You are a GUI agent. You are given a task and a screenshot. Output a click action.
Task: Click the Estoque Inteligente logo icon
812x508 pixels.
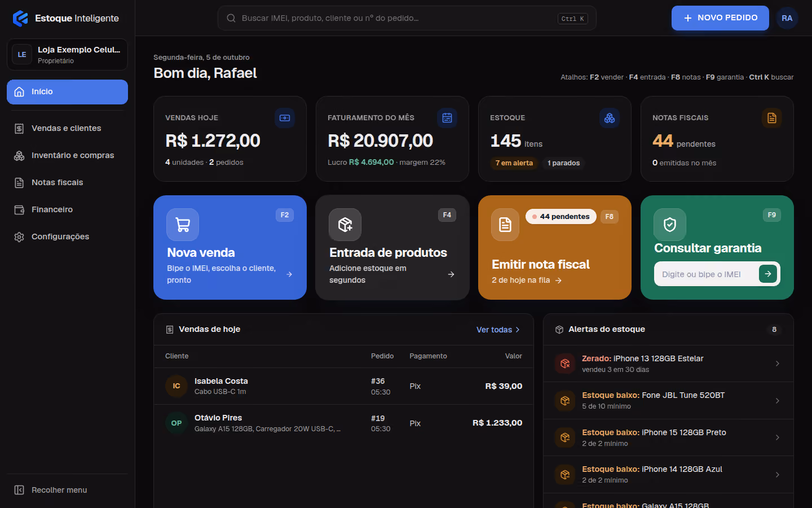(20, 18)
